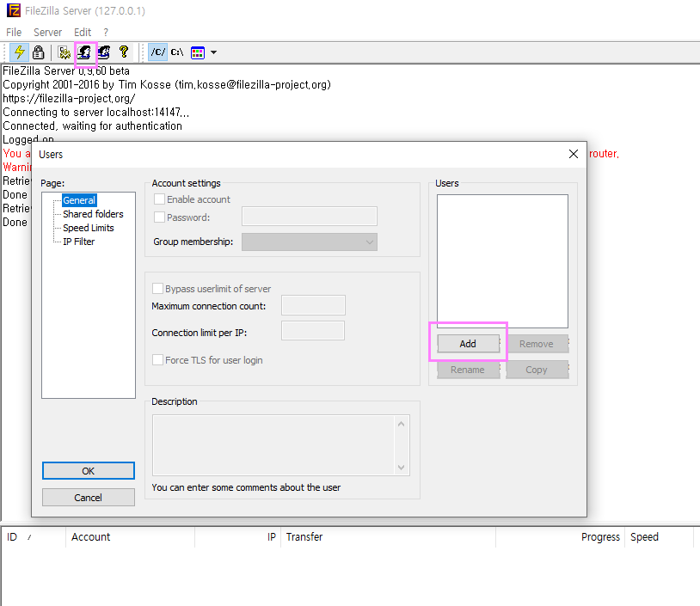This screenshot has width=700, height=606.
Task: Click the IP column header
Action: coord(238,537)
